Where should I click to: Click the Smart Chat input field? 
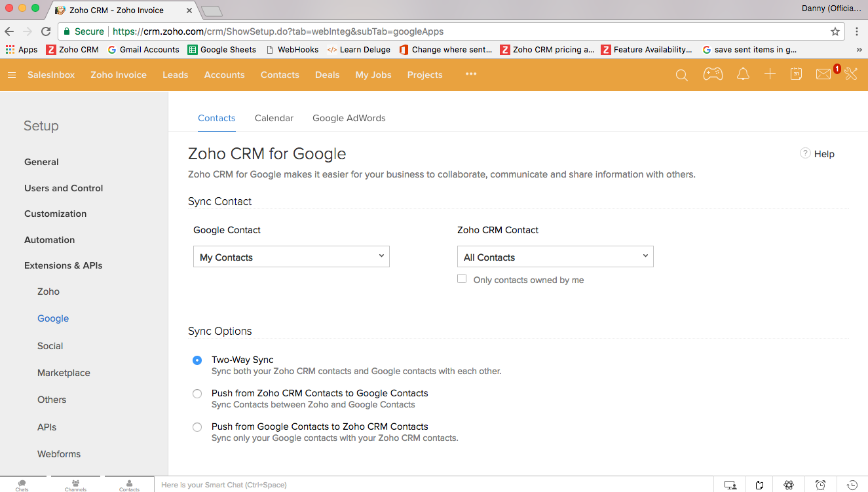click(x=433, y=485)
